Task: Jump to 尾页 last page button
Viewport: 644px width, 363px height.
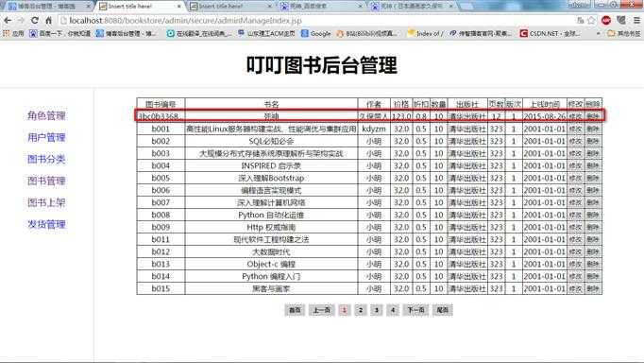Action: [442, 310]
